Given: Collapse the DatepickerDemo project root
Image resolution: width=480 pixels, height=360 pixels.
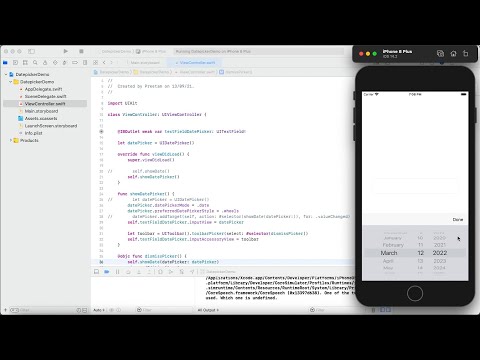Looking at the screenshot, I should coord(6,74).
